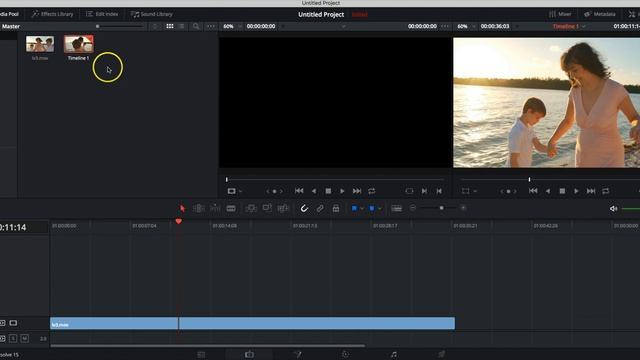The height and width of the screenshot is (360, 640).
Task: Expand the flag color dropdown arrow
Action: pyautogui.click(x=362, y=209)
